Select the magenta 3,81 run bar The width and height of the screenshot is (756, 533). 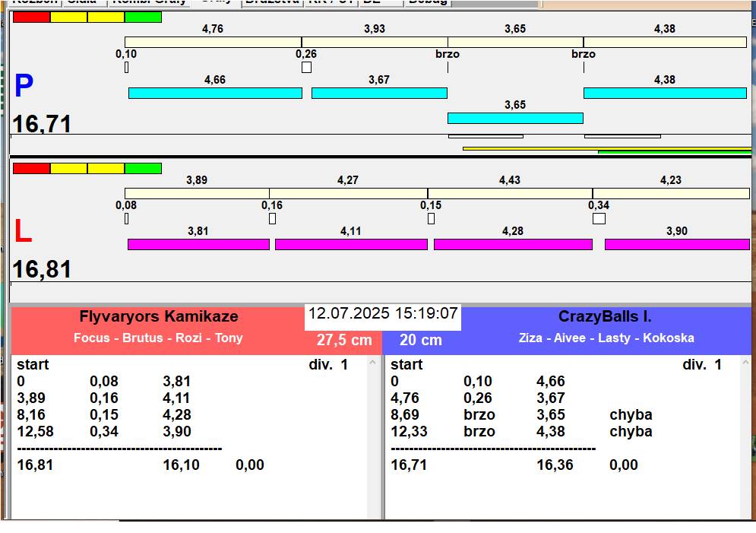pyautogui.click(x=198, y=245)
